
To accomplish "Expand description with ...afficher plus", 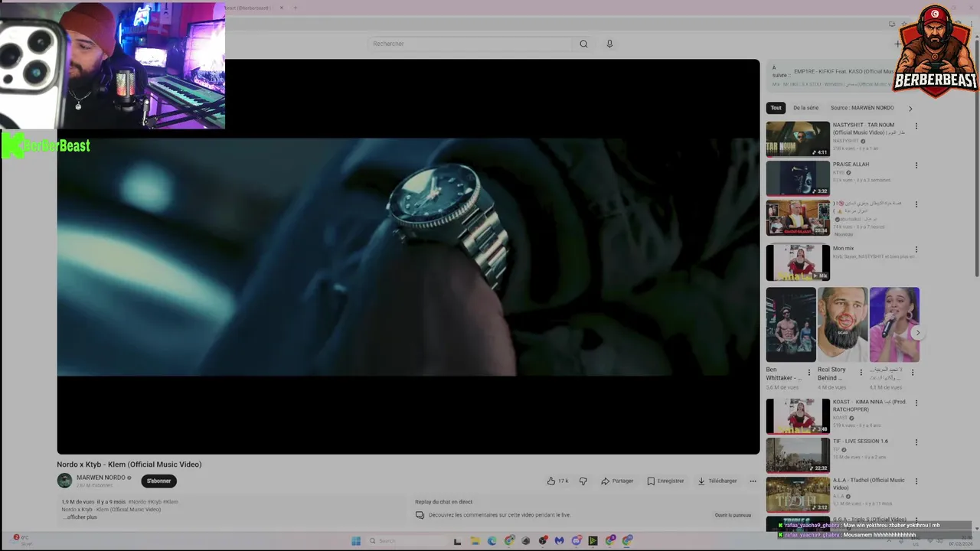I will coord(80,517).
